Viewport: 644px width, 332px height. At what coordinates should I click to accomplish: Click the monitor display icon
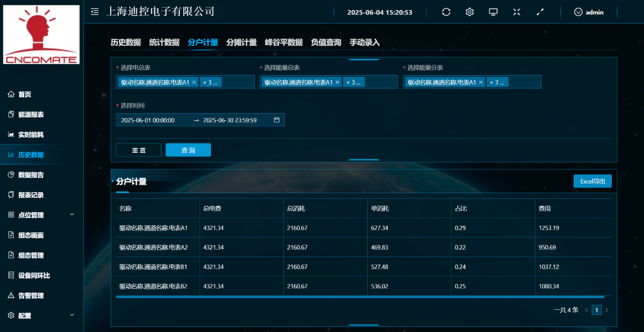coord(493,12)
